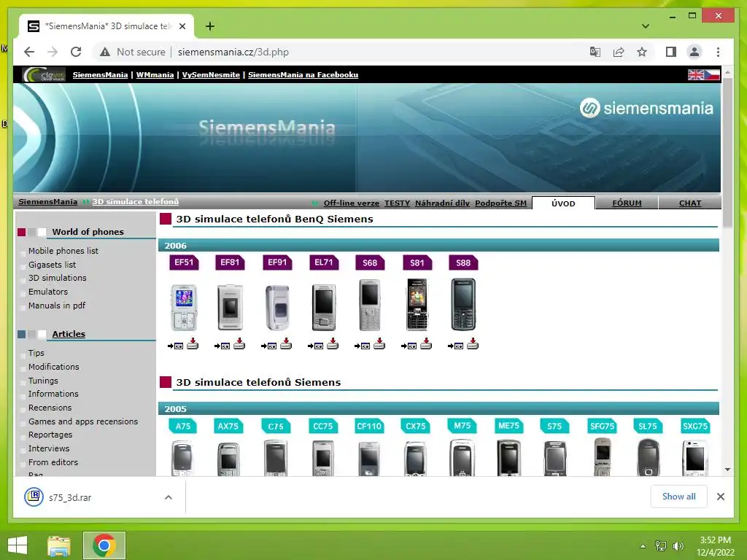
Task: Go back to the previous page
Action: 29,52
